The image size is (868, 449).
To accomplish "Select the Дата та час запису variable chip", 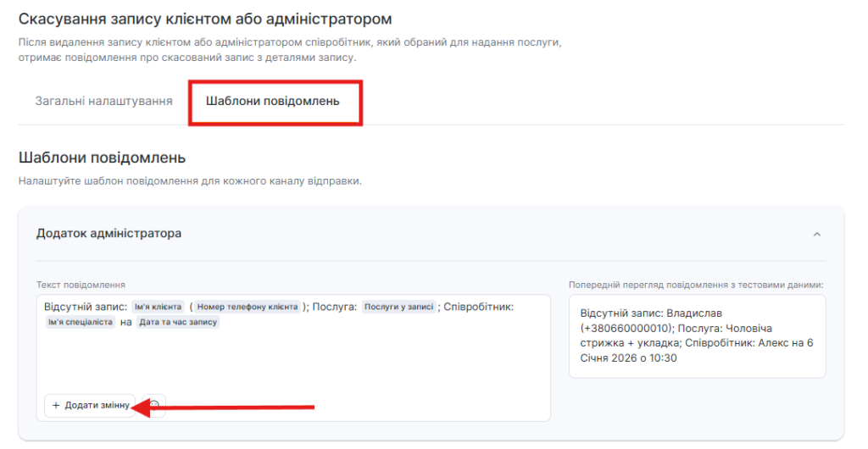I will (178, 322).
